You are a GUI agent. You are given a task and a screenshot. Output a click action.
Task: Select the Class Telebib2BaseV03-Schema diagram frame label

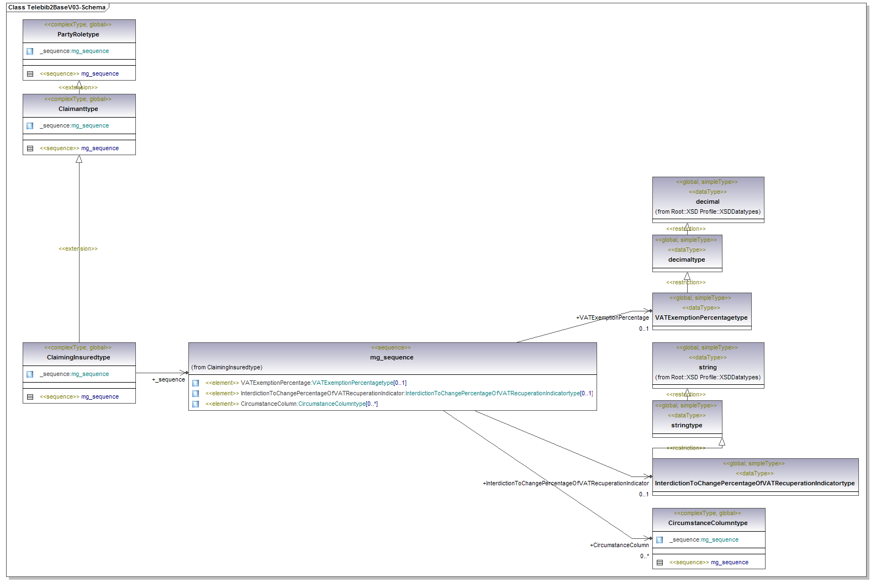(57, 8)
